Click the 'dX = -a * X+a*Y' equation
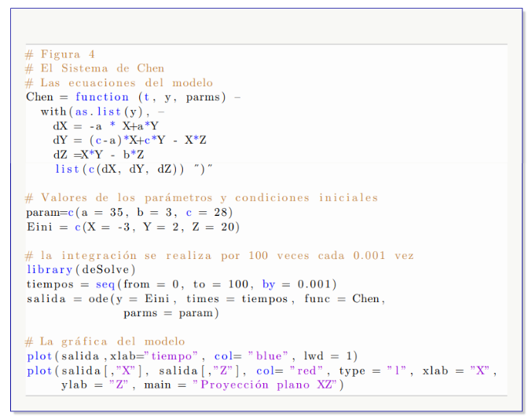Image resolution: width=532 pixels, height=416 pixels. click(105, 126)
